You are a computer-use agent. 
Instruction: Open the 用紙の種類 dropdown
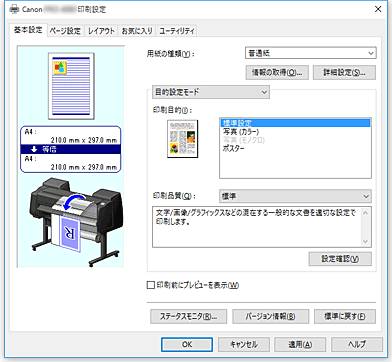310,53
